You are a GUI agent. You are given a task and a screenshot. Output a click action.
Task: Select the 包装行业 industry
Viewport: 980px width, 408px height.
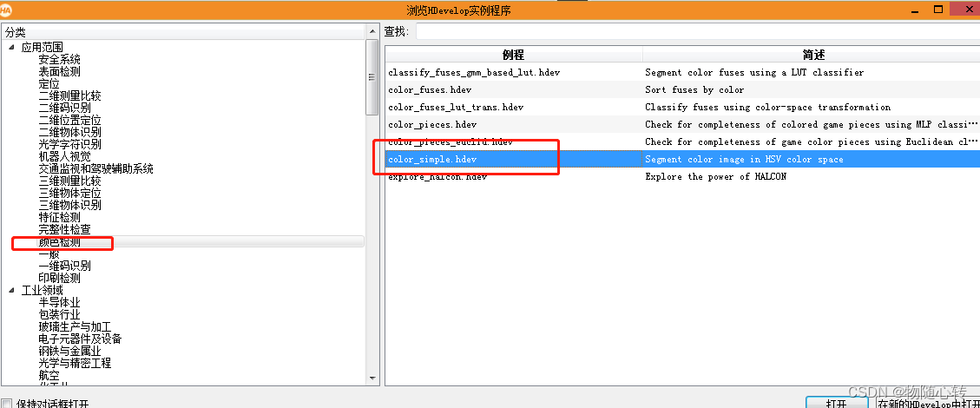click(x=59, y=314)
